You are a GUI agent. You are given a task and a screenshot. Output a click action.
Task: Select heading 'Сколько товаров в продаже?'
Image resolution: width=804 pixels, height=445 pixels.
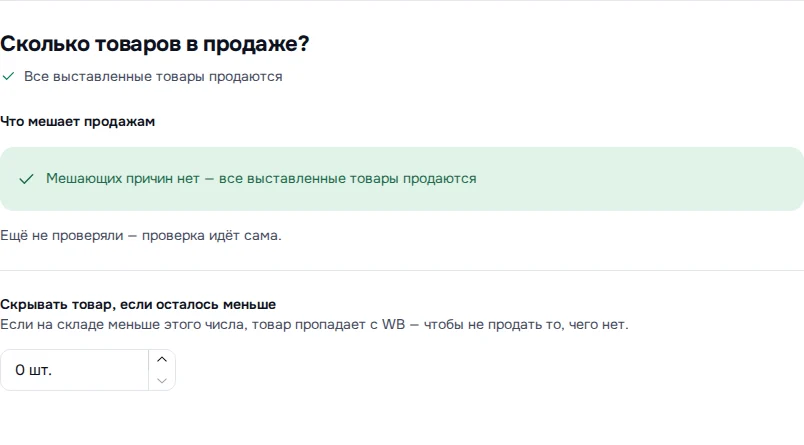(154, 44)
